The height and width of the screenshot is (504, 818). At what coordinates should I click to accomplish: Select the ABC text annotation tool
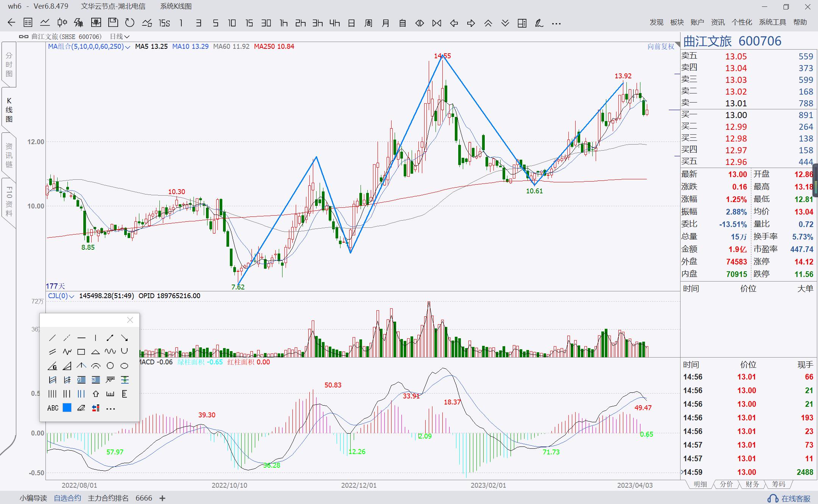pyautogui.click(x=53, y=408)
